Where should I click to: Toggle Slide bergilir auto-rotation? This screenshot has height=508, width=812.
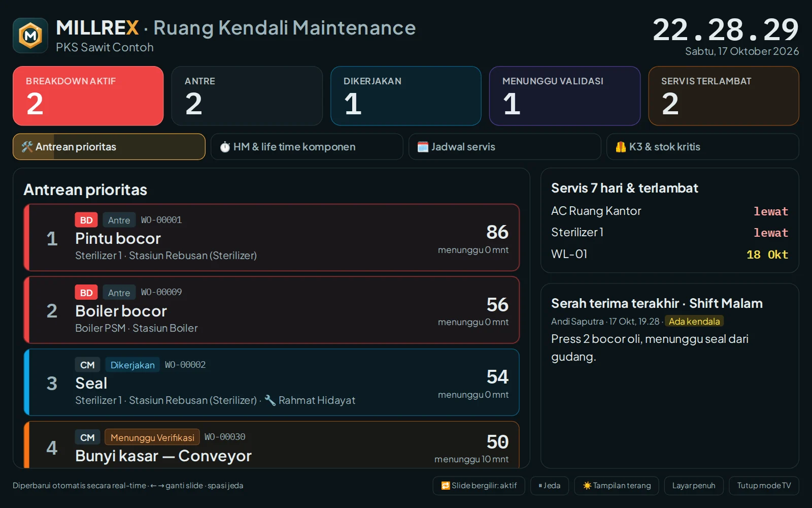[479, 486]
